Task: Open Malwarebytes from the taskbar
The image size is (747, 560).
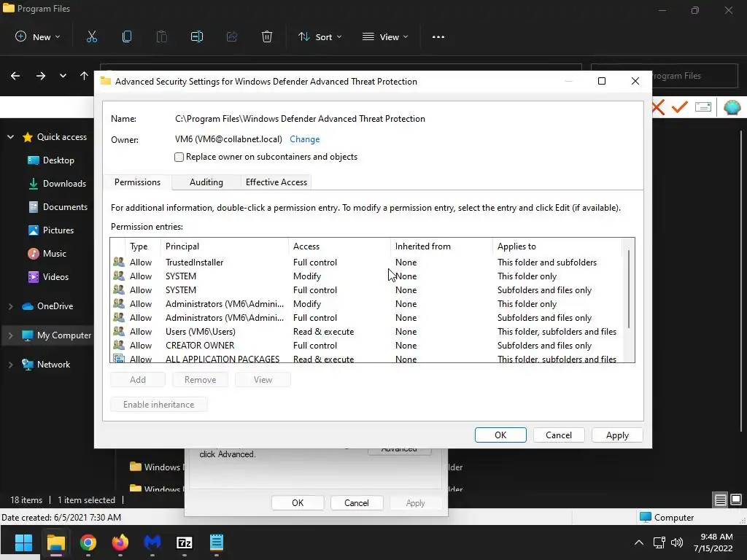Action: click(152, 542)
